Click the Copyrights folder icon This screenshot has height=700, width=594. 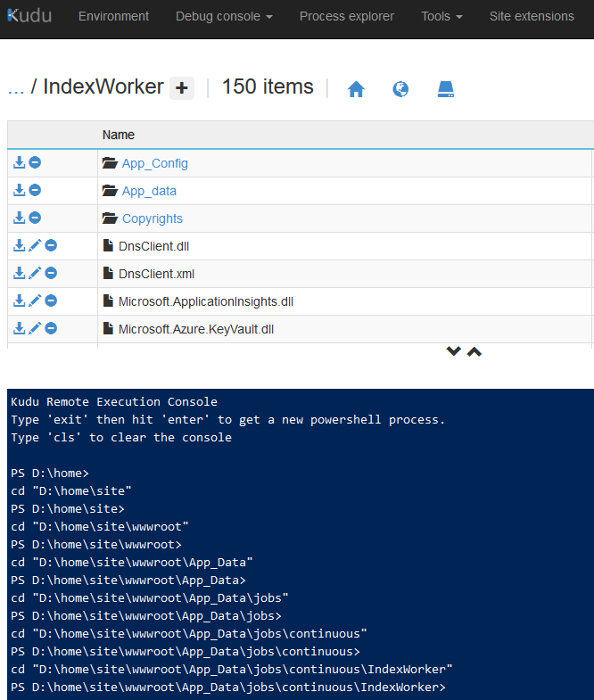coord(110,218)
